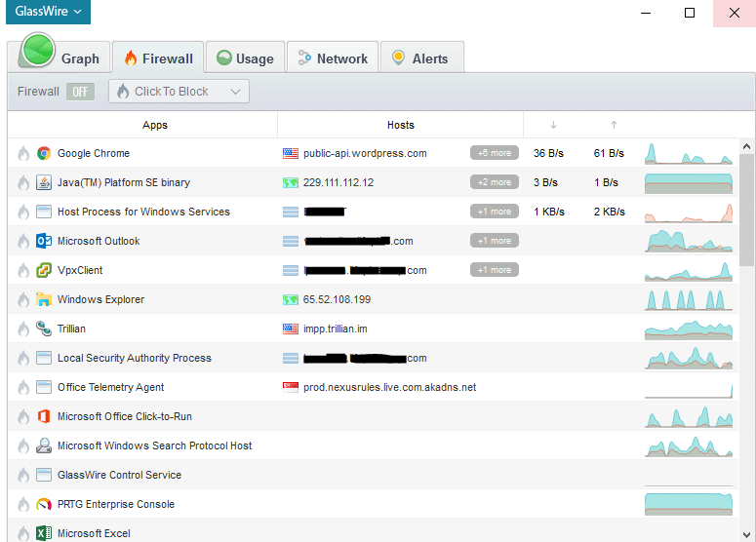
Task: Block Office Telemetry Agent via flame icon
Action: tap(23, 387)
